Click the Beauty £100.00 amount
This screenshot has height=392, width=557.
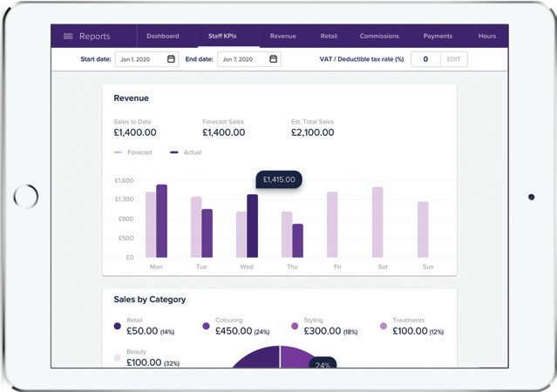coord(144,362)
